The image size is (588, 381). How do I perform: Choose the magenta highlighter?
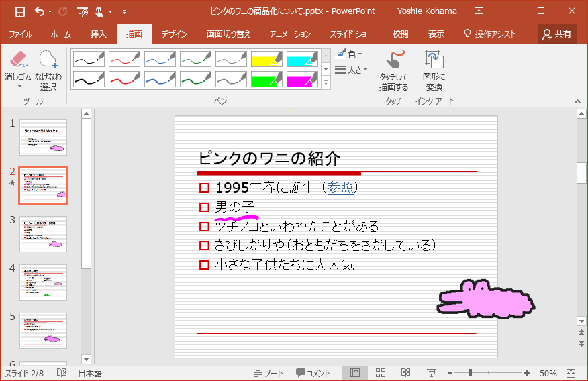tap(302, 79)
